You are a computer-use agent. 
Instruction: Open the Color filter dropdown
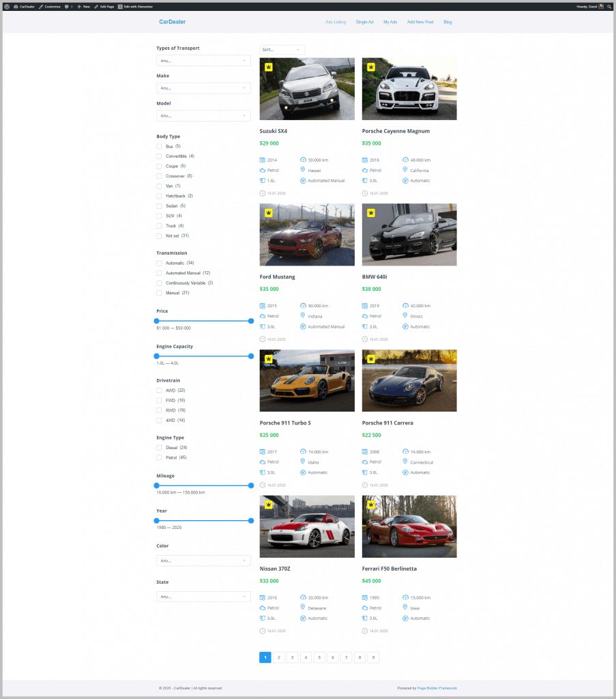(203, 560)
